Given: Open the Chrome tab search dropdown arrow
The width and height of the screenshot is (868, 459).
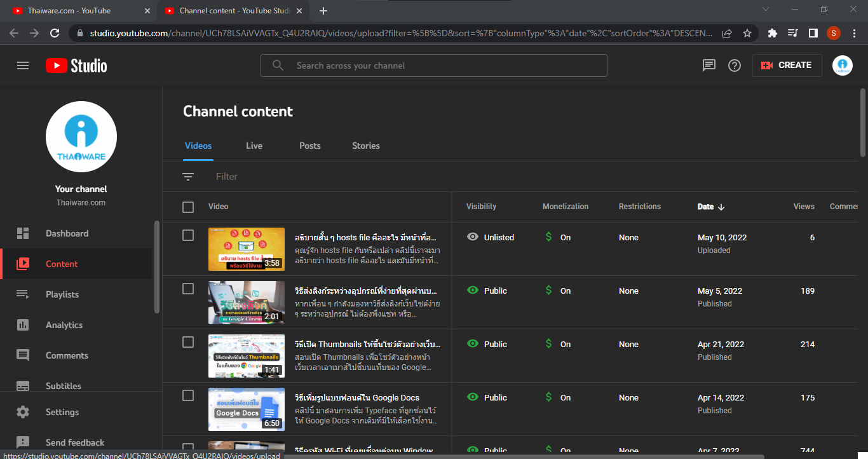Looking at the screenshot, I should click(766, 10).
